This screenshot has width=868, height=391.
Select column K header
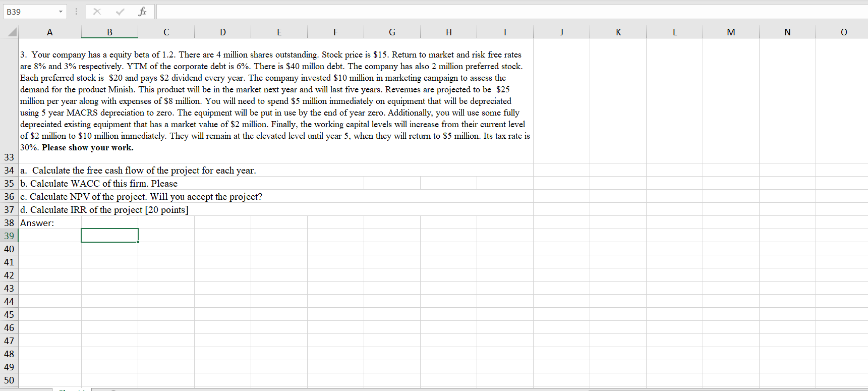[618, 32]
